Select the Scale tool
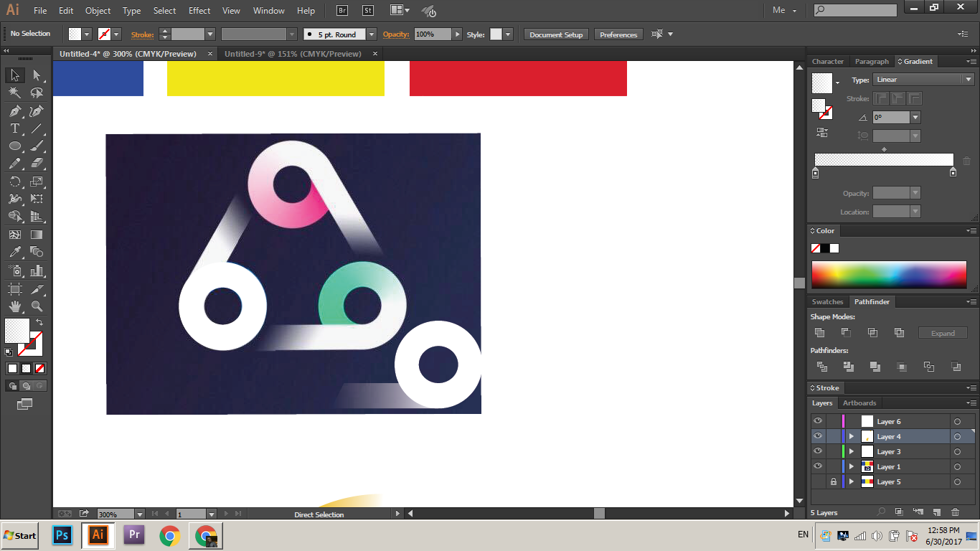 click(37, 182)
